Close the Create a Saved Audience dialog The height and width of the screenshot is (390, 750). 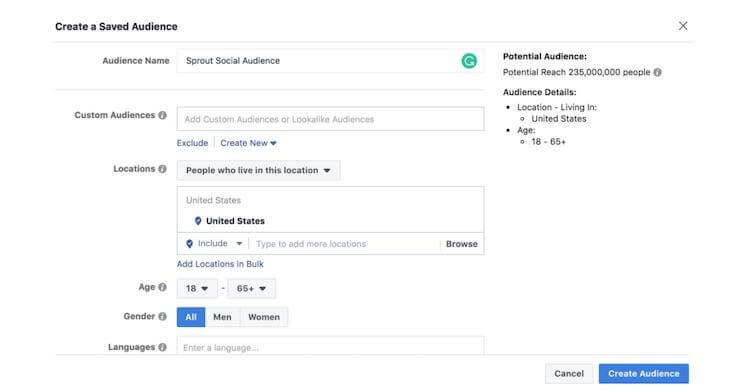pyautogui.click(x=683, y=26)
